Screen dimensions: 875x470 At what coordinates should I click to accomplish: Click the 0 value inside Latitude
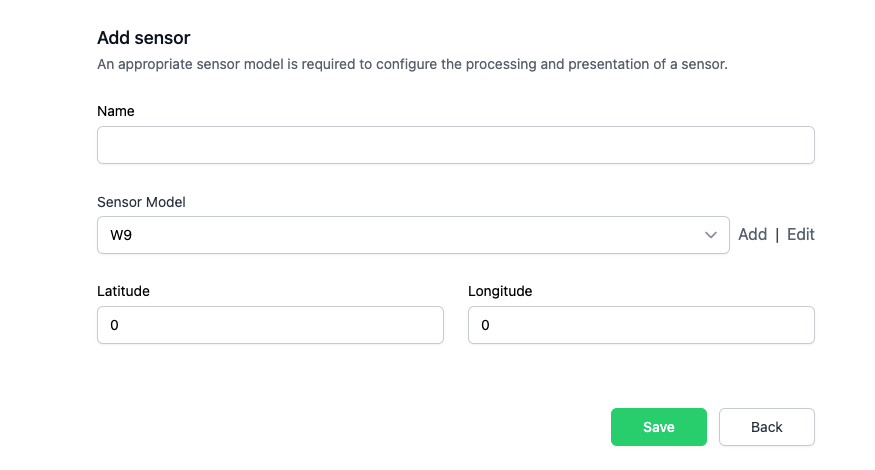click(115, 325)
